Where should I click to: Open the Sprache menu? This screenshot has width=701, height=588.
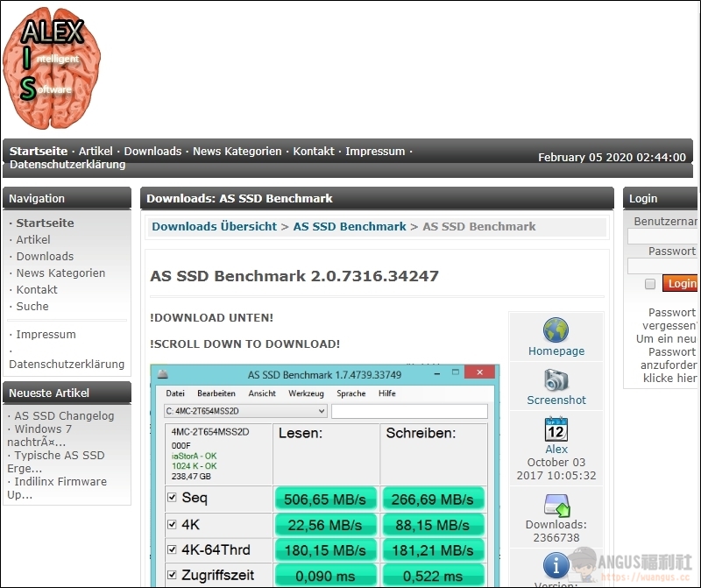[350, 393]
